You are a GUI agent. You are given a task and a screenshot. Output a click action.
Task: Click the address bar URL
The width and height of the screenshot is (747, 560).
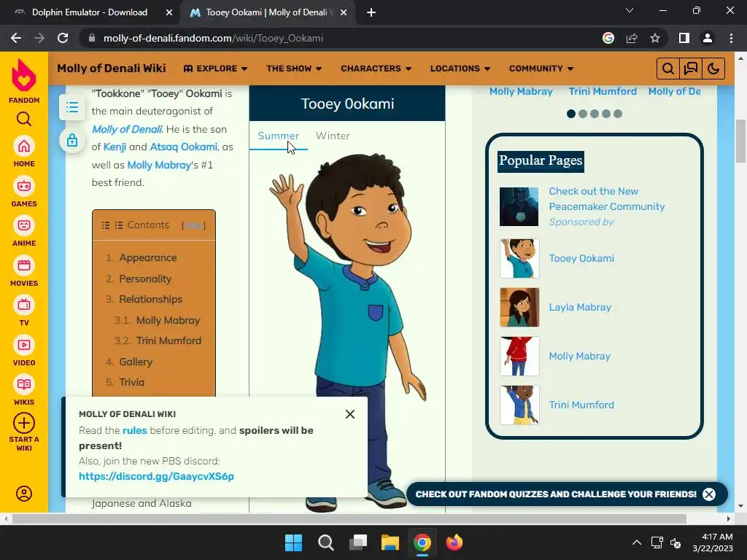click(x=213, y=38)
